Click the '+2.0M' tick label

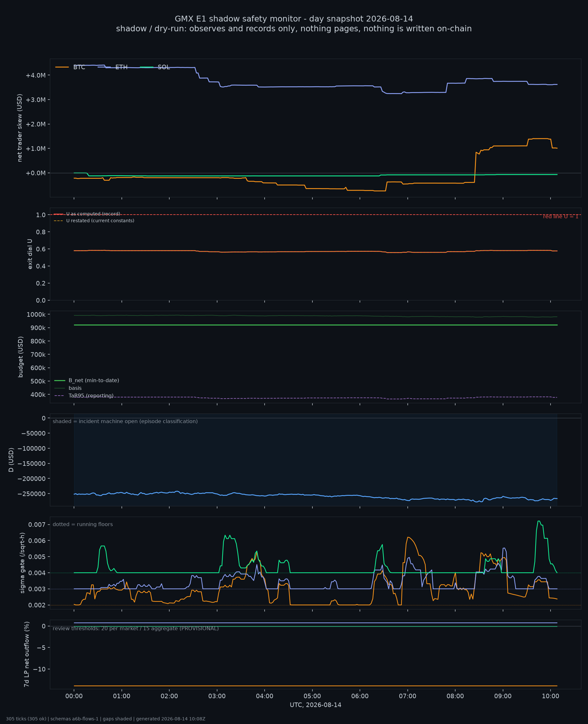click(36, 124)
